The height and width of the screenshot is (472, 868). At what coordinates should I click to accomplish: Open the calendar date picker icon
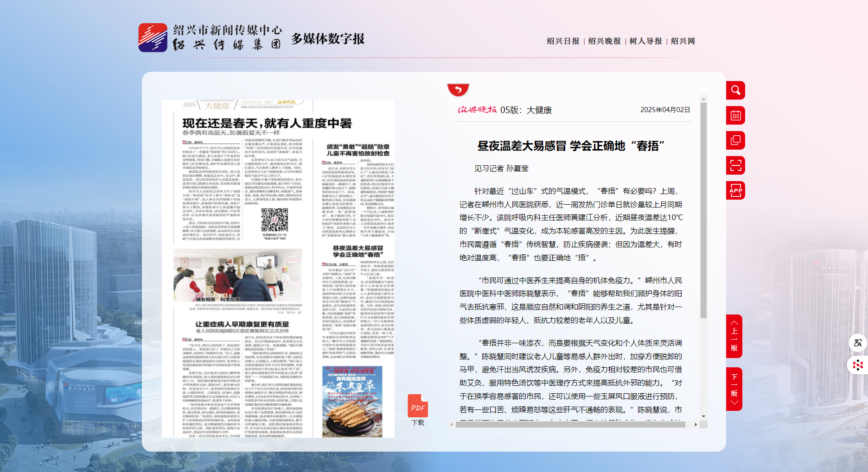735,115
